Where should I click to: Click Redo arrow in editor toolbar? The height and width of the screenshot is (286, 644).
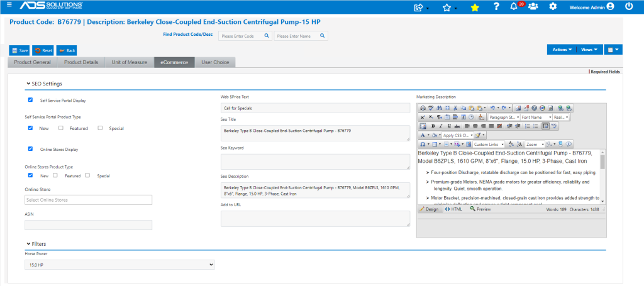(504, 108)
